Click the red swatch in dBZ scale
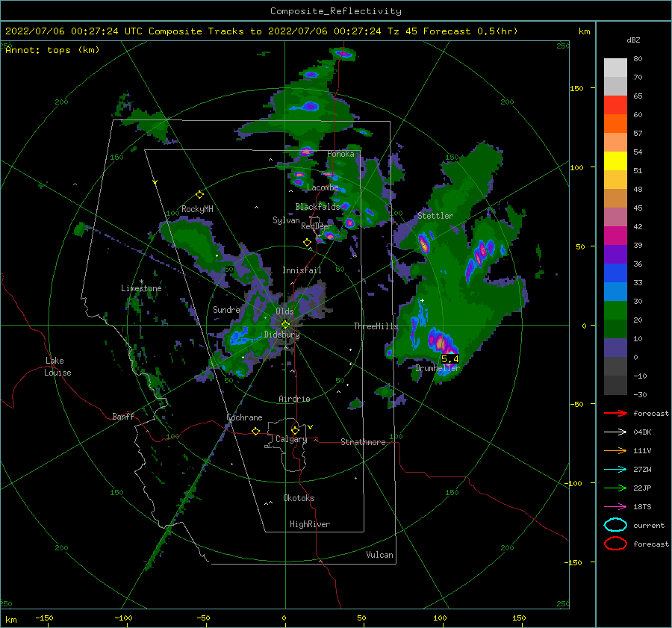672x628 pixels. (615, 105)
